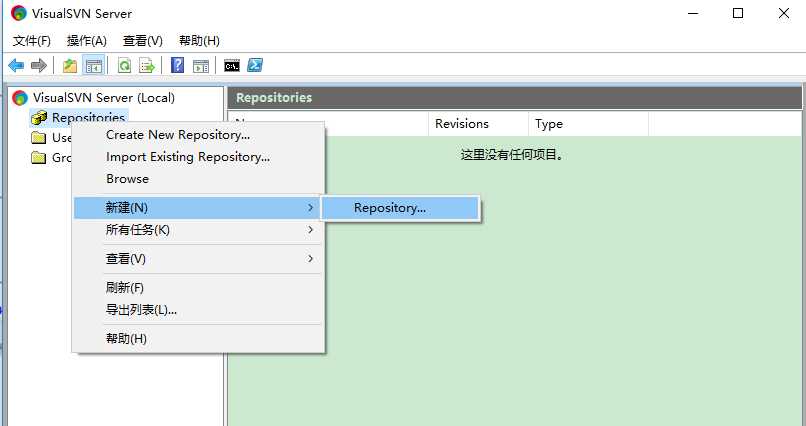Click the green Refresh toolbar icon
806x426 pixels.
pyautogui.click(x=124, y=66)
